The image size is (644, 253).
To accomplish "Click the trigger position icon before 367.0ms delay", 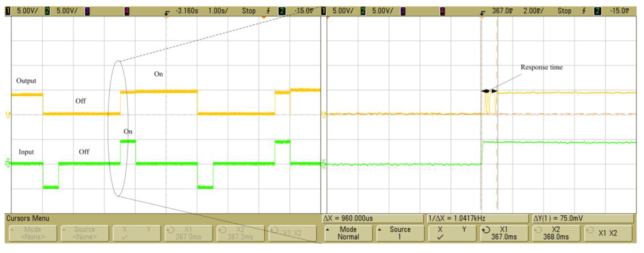I will (483, 11).
